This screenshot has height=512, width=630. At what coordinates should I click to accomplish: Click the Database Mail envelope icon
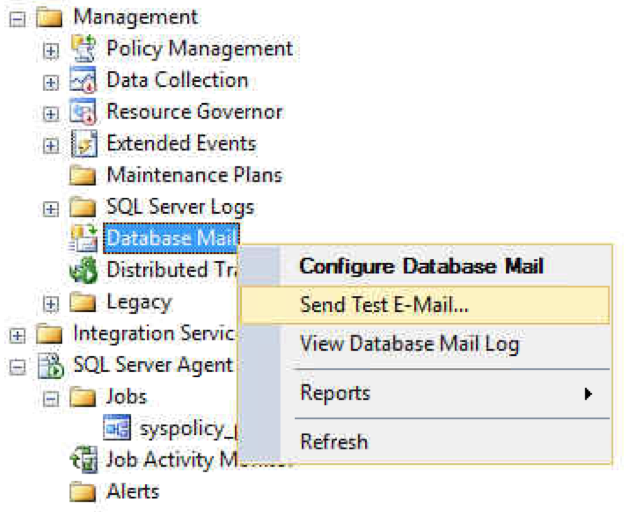tap(83, 238)
